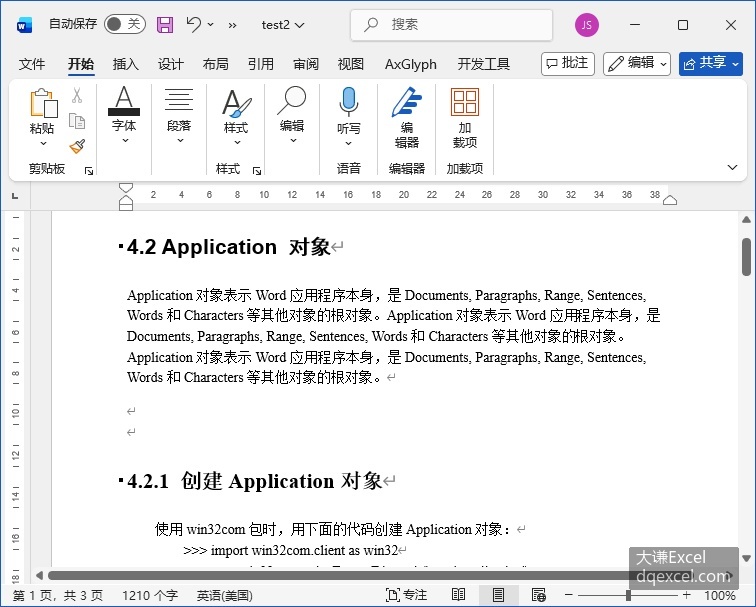
Task: Click the Cut scissors icon
Action: [77, 95]
